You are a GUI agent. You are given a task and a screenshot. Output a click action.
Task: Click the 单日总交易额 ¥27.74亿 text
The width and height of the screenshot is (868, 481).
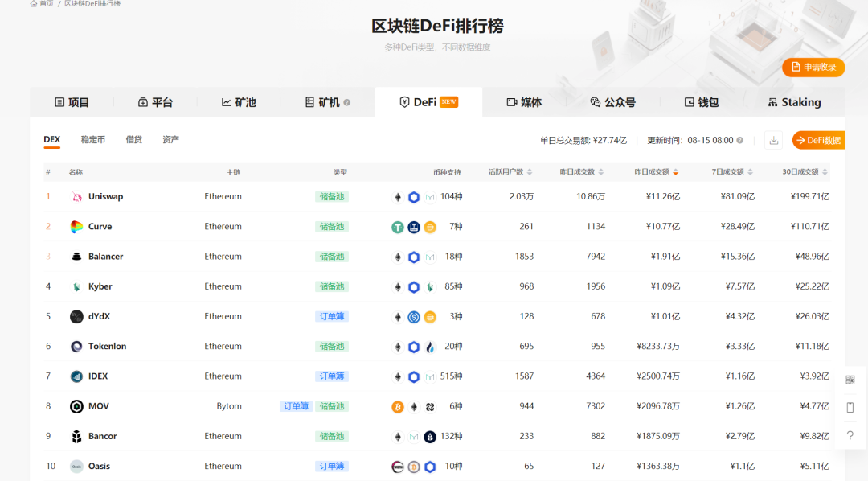coord(583,140)
